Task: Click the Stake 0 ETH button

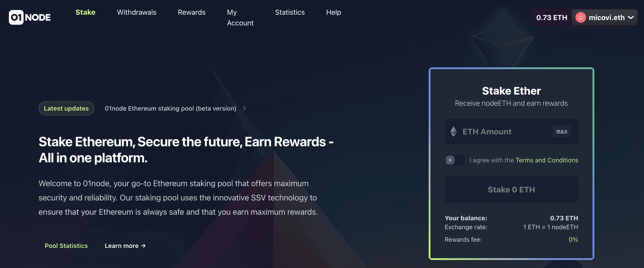Action: pyautogui.click(x=511, y=190)
